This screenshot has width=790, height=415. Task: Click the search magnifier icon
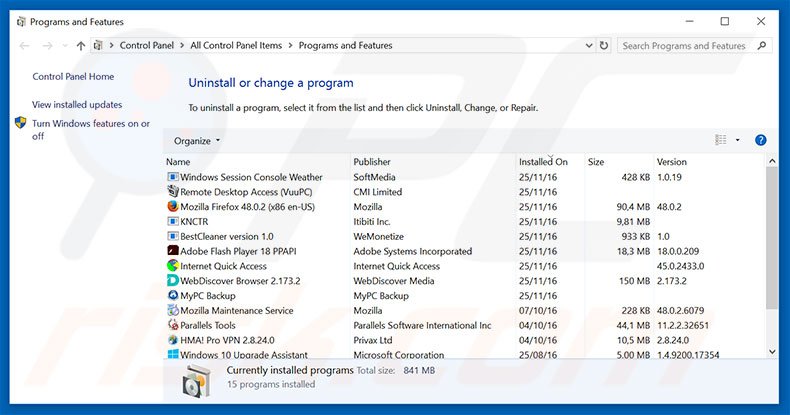(762, 45)
